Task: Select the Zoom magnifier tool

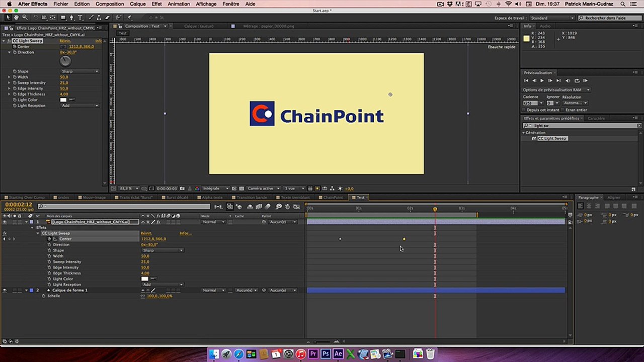Action: (25, 18)
